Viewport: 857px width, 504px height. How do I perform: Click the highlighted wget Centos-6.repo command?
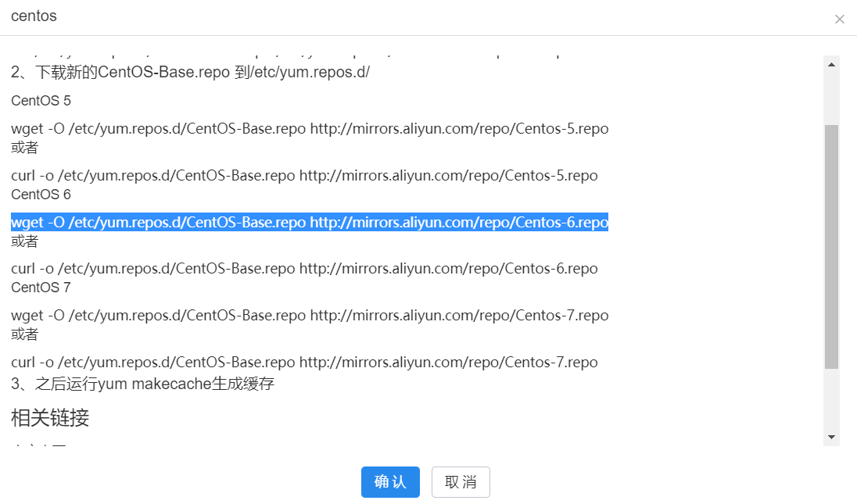pos(310,223)
